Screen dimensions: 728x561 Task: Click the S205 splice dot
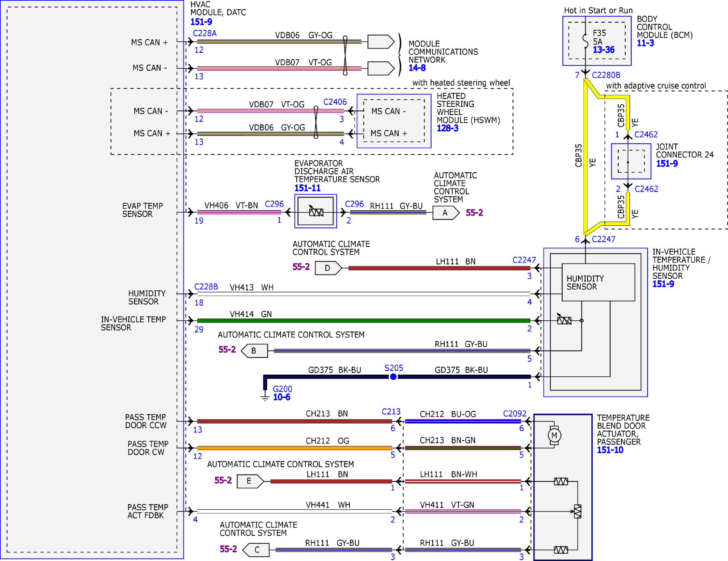(x=393, y=377)
